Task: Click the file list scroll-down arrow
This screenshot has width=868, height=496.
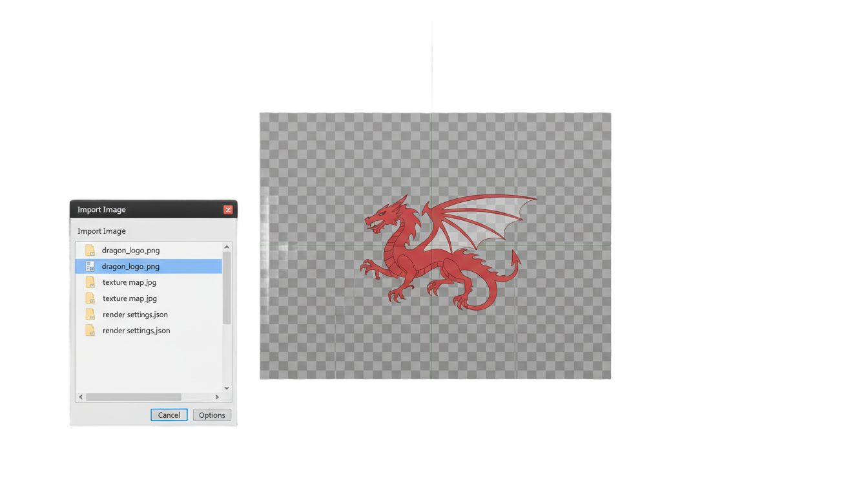Action: click(227, 388)
